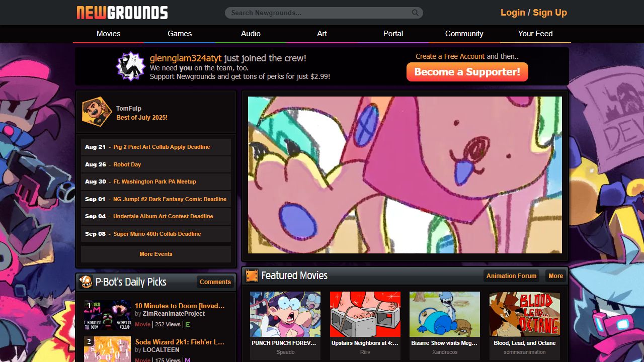Open the Robot Day event

(x=127, y=164)
